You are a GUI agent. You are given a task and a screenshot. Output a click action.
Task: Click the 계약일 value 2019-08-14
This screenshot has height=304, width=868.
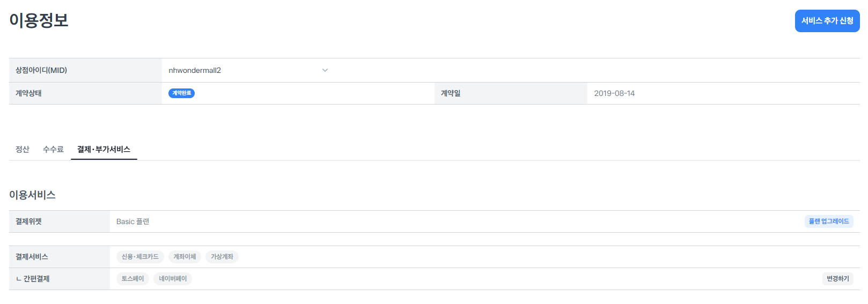point(614,93)
